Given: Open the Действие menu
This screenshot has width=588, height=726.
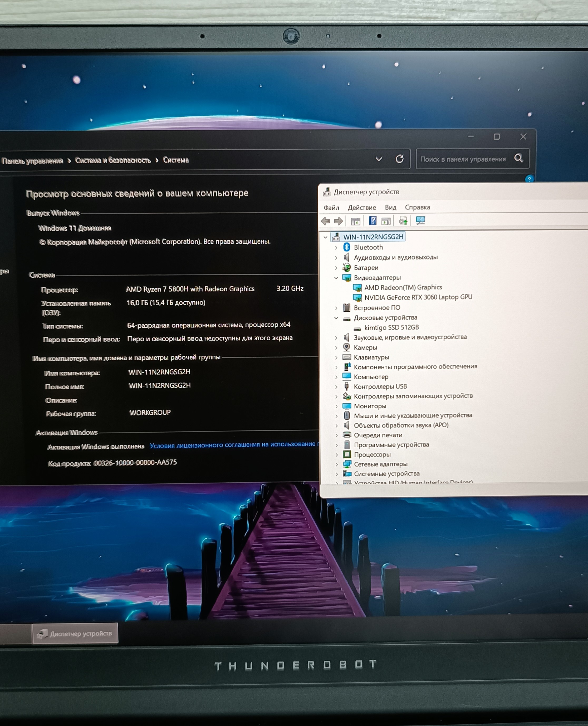Looking at the screenshot, I should click(362, 208).
